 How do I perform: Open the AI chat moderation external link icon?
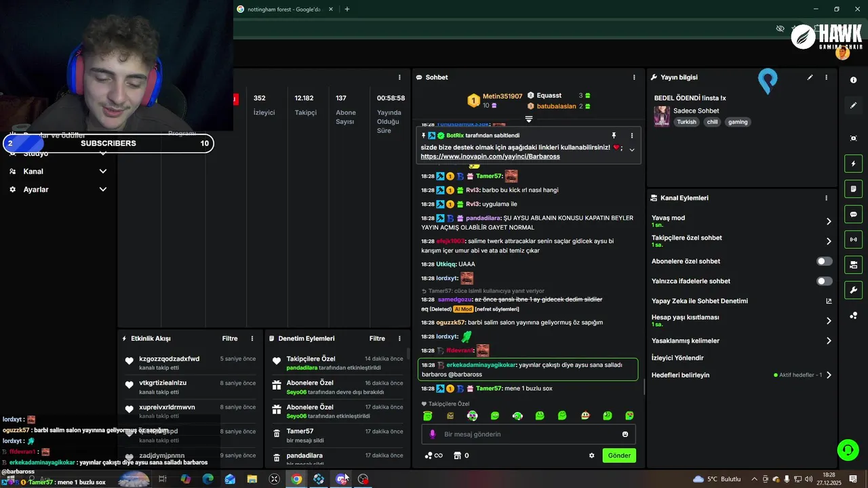(x=829, y=301)
